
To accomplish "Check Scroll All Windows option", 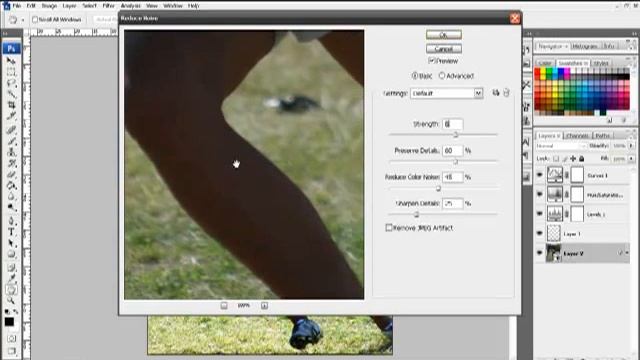I will (35, 19).
